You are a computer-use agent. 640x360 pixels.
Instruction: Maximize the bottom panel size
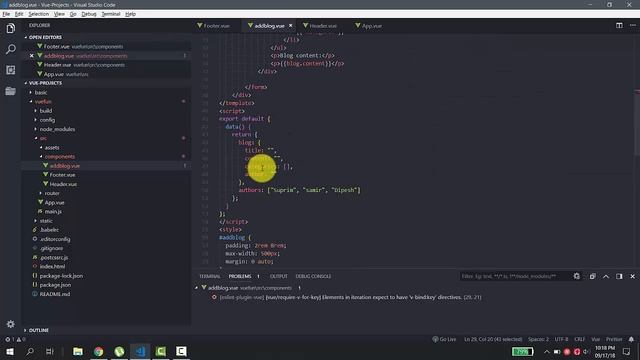click(x=606, y=276)
